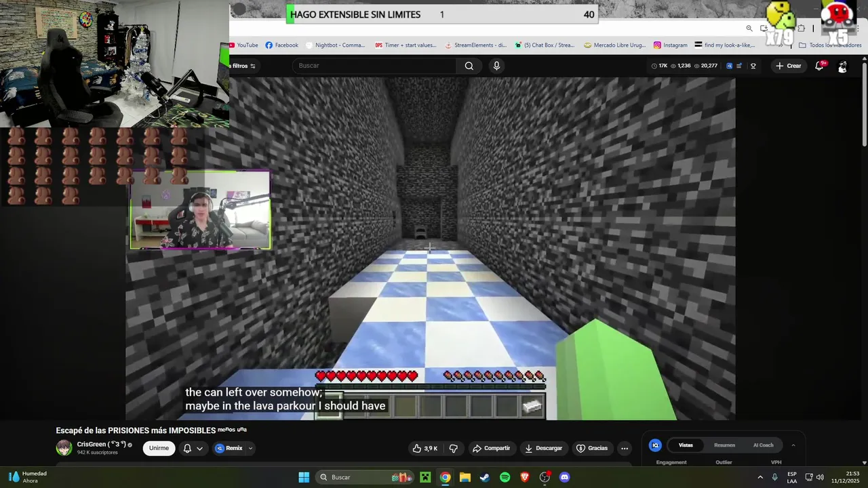Image resolution: width=868 pixels, height=488 pixels.
Task: Click the YouTube Buscar search field
Action: pos(374,66)
